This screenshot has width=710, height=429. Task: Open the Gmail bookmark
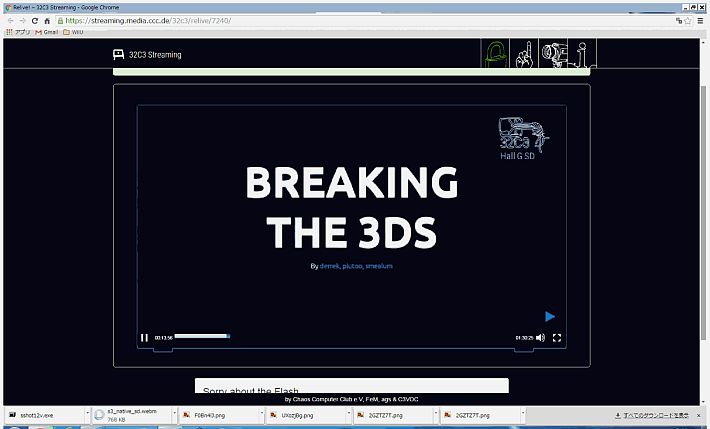[x=47, y=32]
